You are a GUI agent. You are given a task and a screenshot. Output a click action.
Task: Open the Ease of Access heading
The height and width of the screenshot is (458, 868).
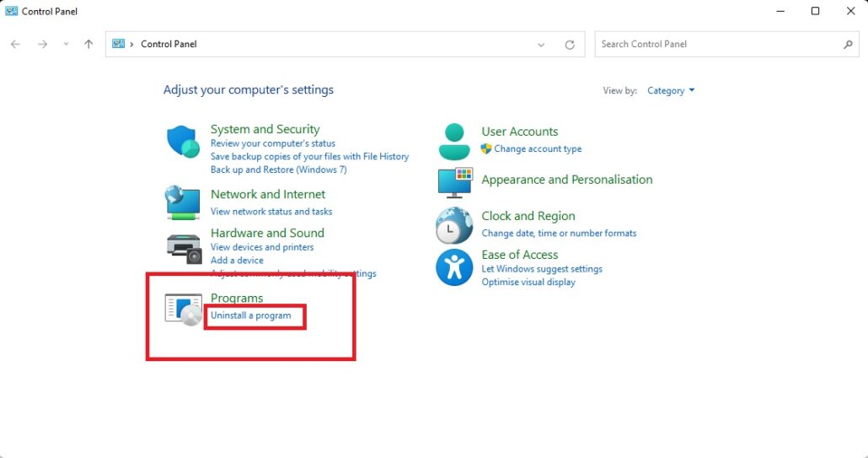click(x=520, y=255)
